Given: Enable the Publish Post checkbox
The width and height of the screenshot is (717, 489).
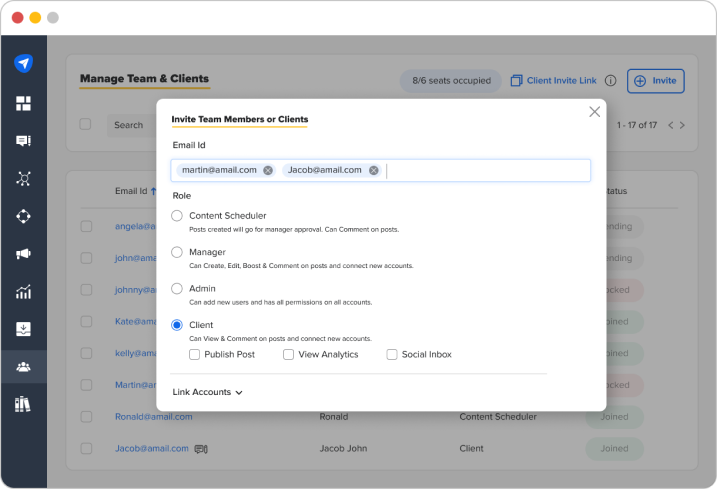Looking at the screenshot, I should click(195, 355).
